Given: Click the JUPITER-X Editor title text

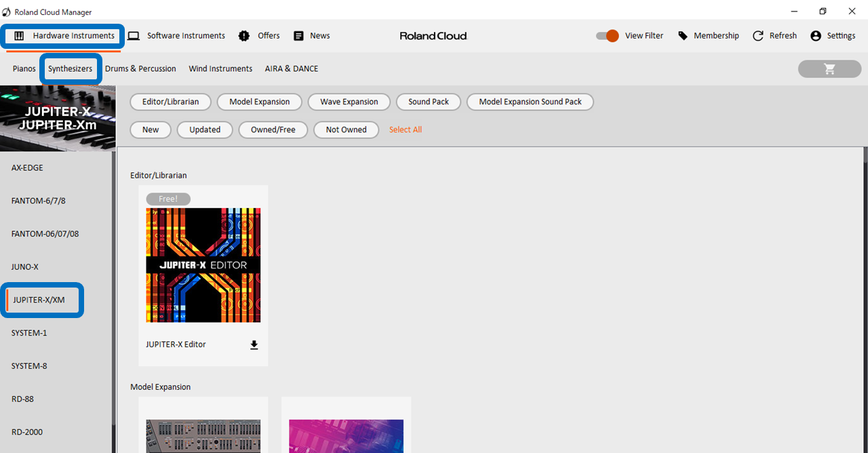Looking at the screenshot, I should click(176, 344).
